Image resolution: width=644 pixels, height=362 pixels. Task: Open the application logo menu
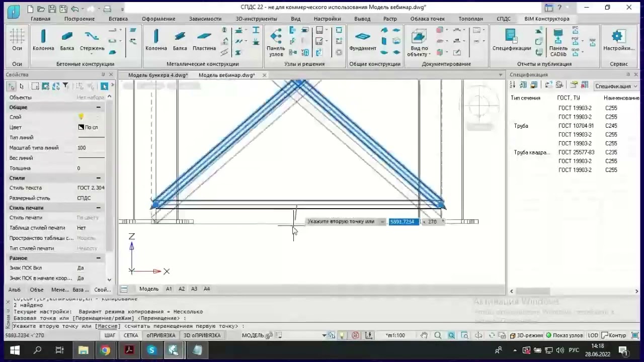(x=14, y=11)
